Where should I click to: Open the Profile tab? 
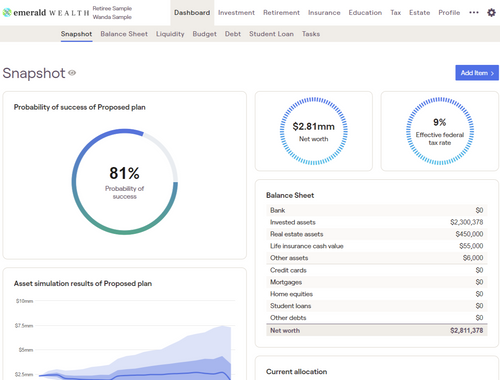(449, 13)
